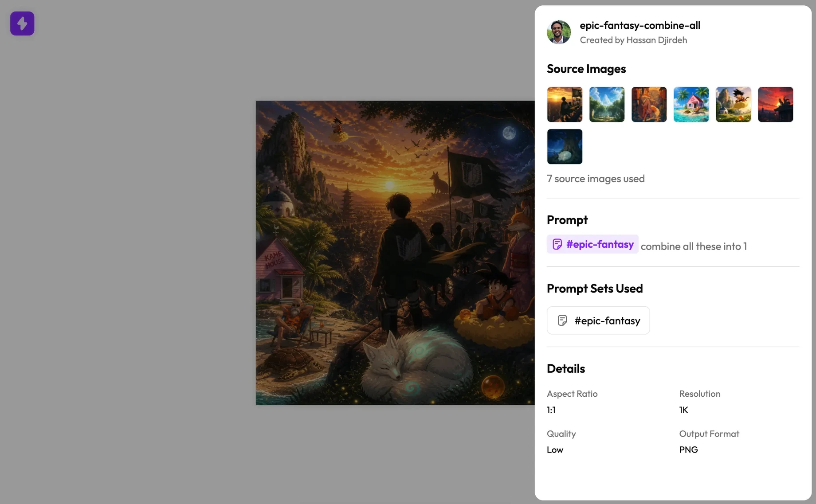Click 'Created by Hassan Djirdeh' text

[633, 40]
